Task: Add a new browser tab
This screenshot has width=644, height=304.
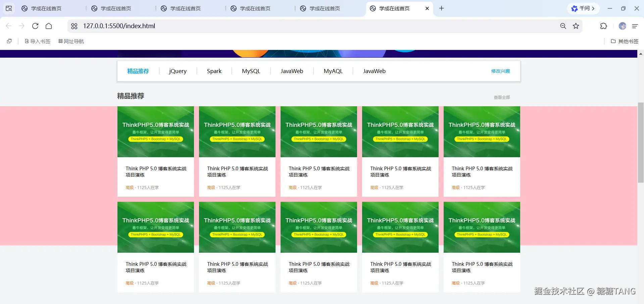Action: (442, 8)
